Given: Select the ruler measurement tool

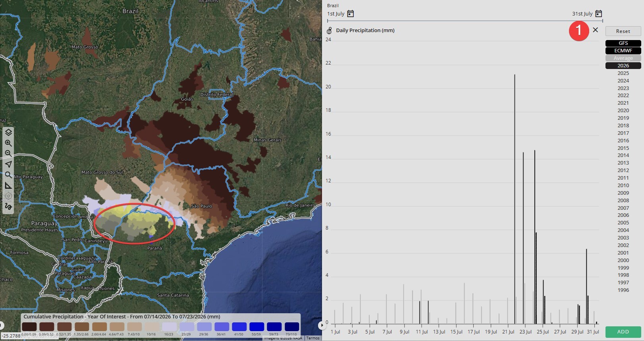Looking at the screenshot, I should [8, 186].
